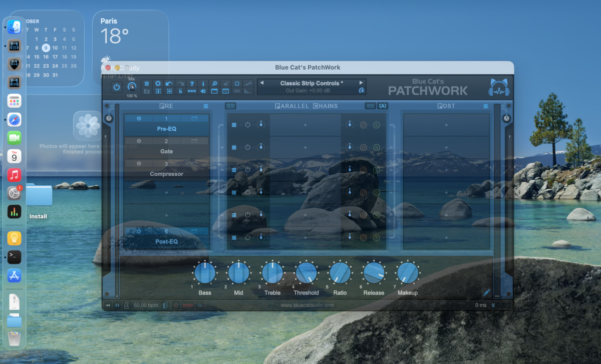Click the info 'i' icon in toolbar

pos(203,84)
